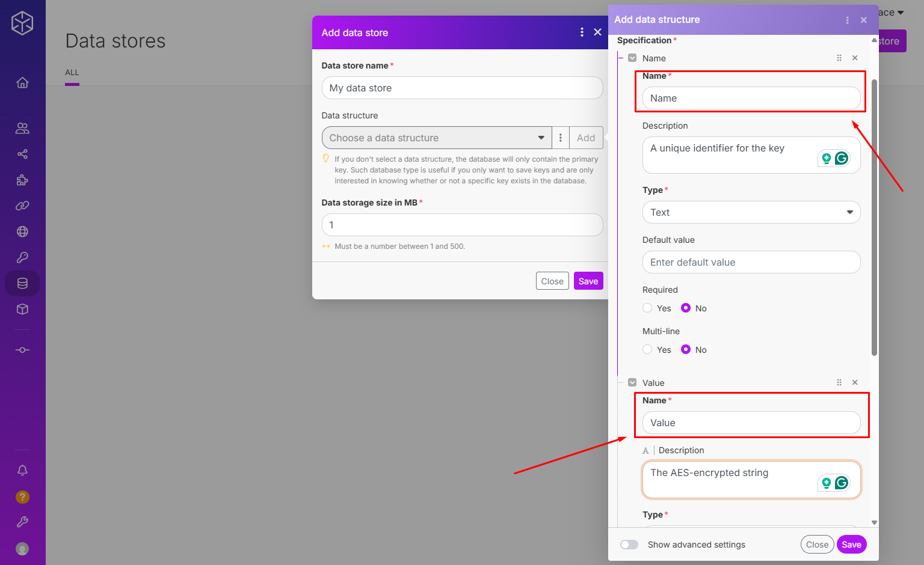Image resolution: width=924 pixels, height=565 pixels.
Task: Open Choose a data structure dropdown
Action: pyautogui.click(x=437, y=138)
